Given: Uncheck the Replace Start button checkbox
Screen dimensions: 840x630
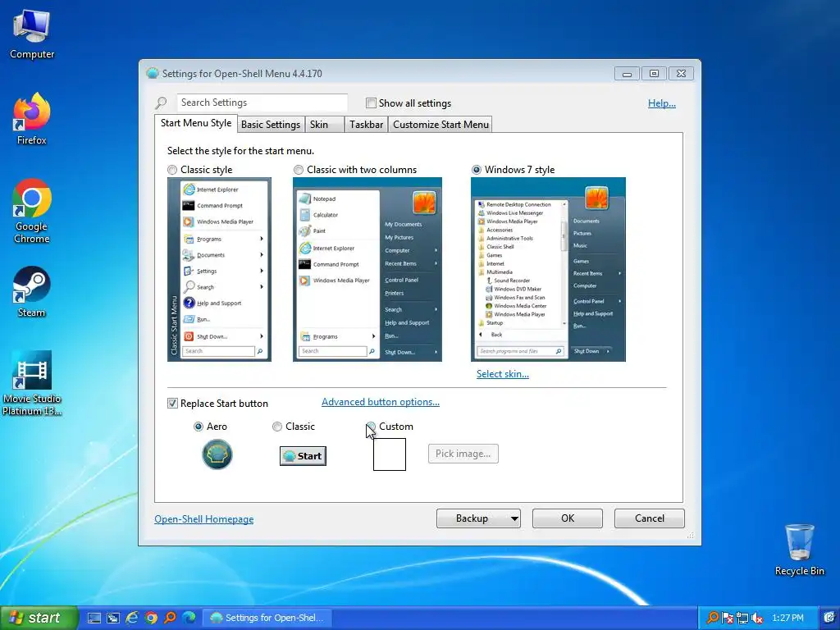Looking at the screenshot, I should [217, 404].
